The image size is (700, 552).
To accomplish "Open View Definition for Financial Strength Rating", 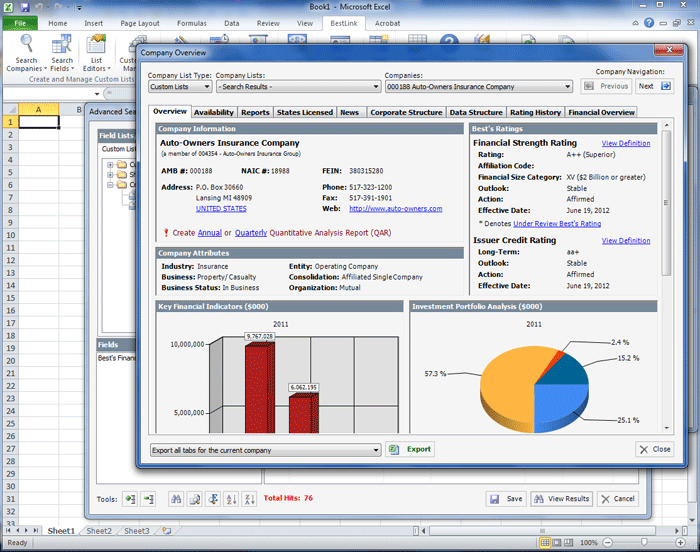I will [x=626, y=143].
